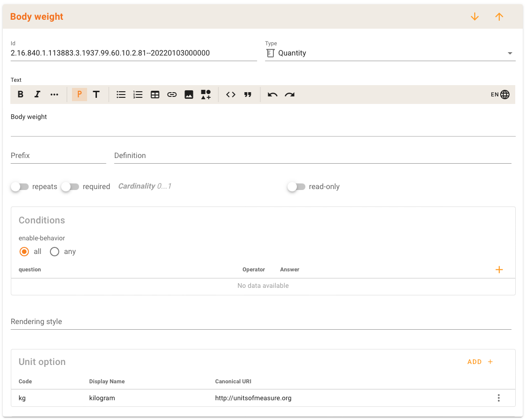Select the 'any' enable-behavior option
This screenshot has width=527, height=420.
click(55, 252)
